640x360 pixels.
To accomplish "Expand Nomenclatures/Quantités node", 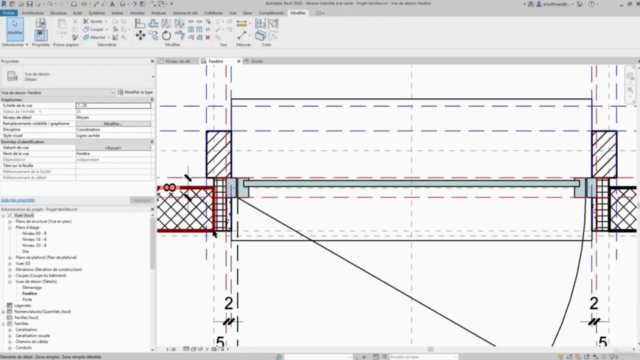I will (x=3, y=312).
